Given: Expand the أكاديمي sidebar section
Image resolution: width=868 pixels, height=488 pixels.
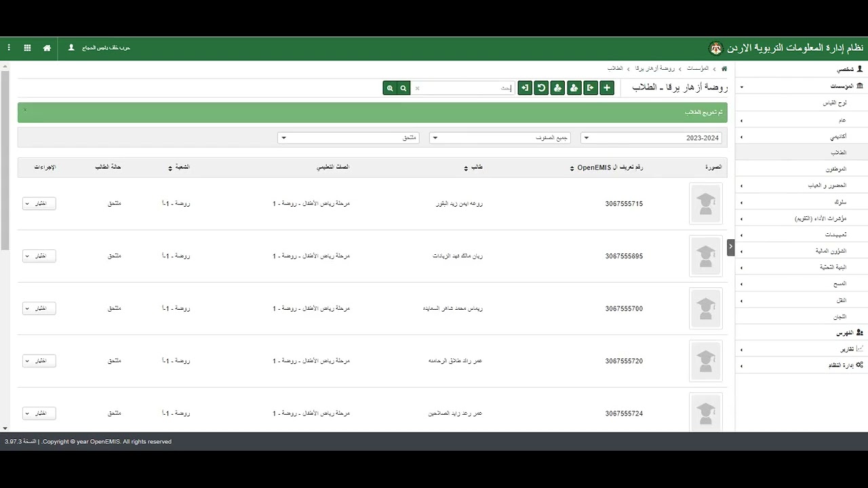Looking at the screenshot, I should pos(800,136).
